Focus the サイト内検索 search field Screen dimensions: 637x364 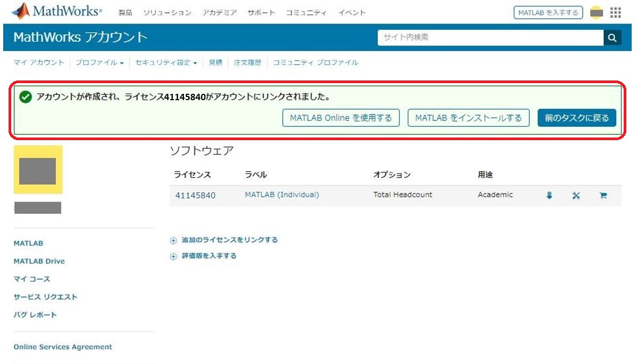pos(490,38)
